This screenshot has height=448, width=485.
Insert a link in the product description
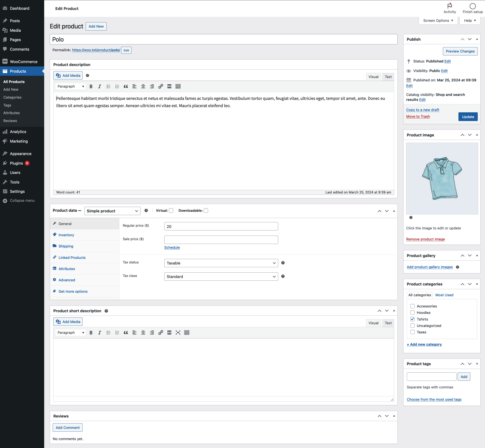(161, 86)
